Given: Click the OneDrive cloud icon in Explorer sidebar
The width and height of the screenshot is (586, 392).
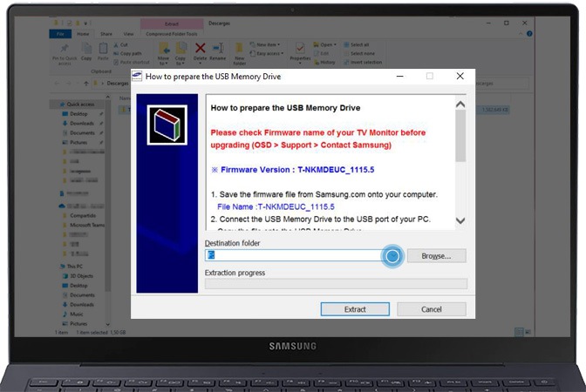Looking at the screenshot, I should (62, 206).
